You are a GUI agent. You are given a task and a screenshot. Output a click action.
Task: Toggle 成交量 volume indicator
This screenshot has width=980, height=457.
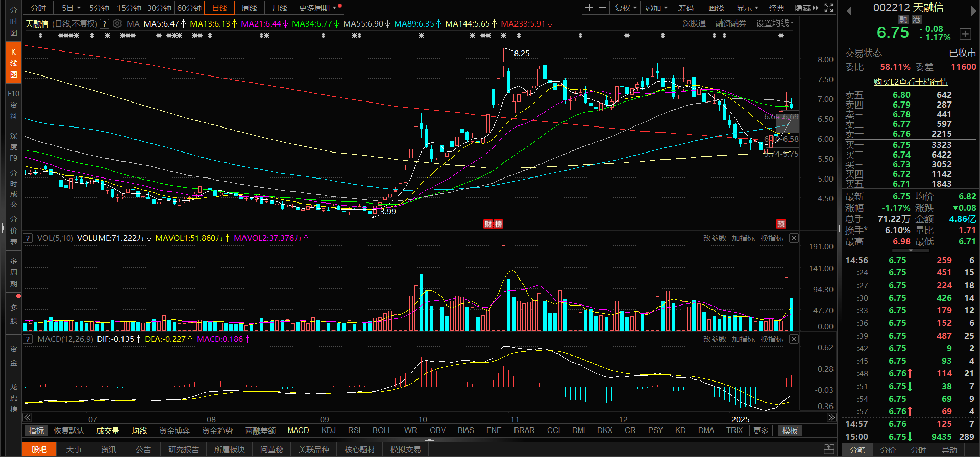tap(108, 431)
